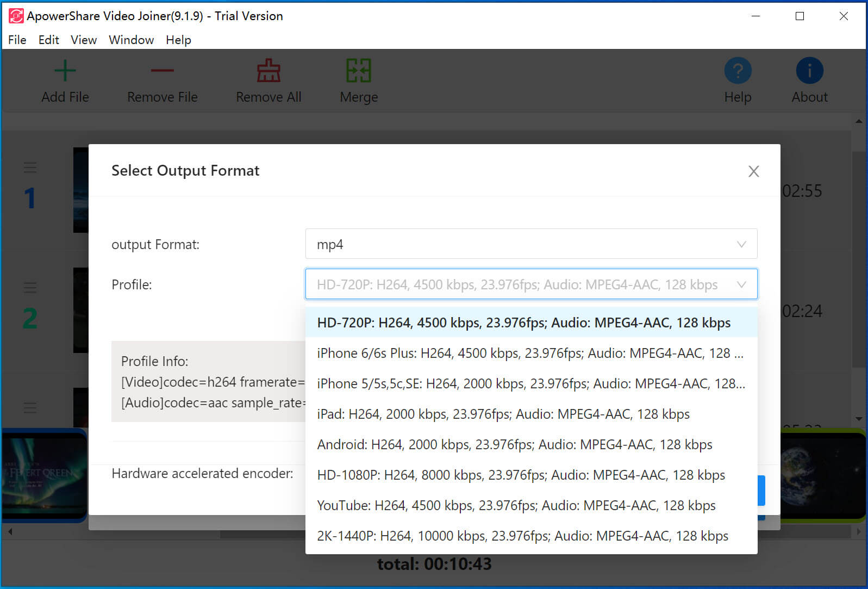The image size is (868, 589).
Task: Collapse the Profile dropdown using its arrow
Action: click(x=741, y=284)
